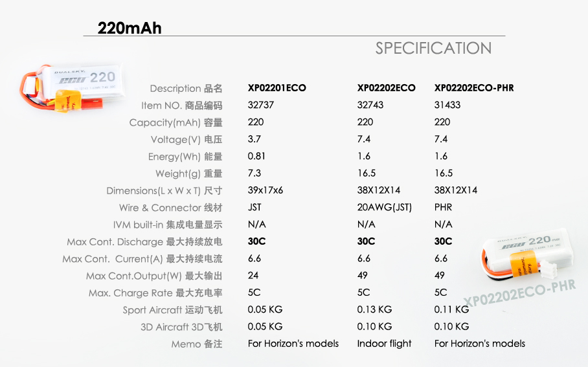
Task: Click the Description row label
Action: tap(186, 89)
